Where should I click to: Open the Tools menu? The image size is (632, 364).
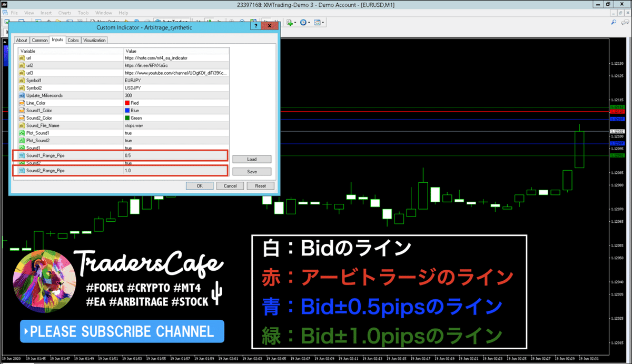click(83, 12)
